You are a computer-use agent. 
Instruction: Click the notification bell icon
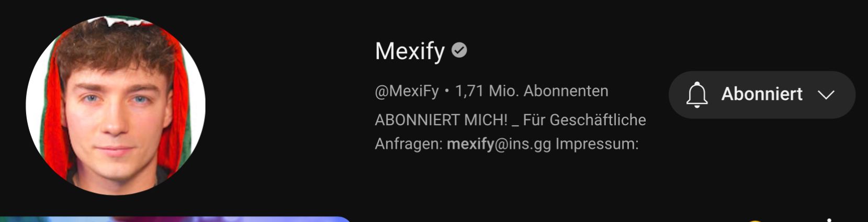click(697, 95)
